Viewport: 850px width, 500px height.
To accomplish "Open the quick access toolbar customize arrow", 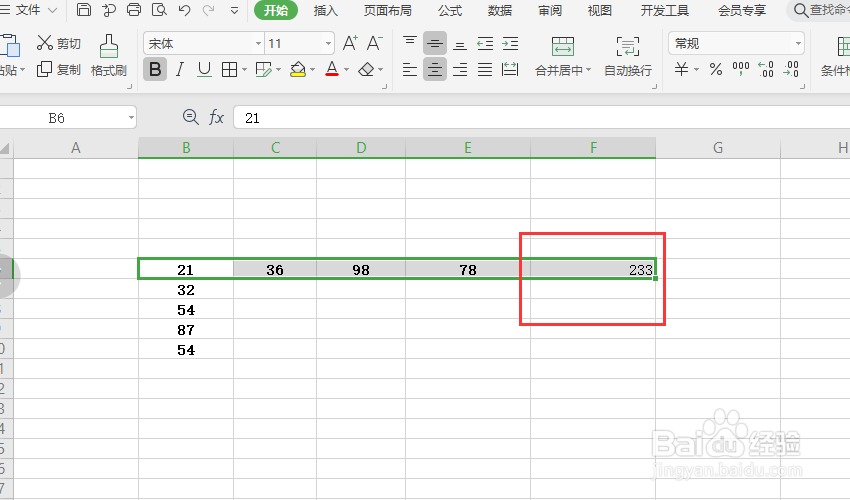I will pos(234,10).
